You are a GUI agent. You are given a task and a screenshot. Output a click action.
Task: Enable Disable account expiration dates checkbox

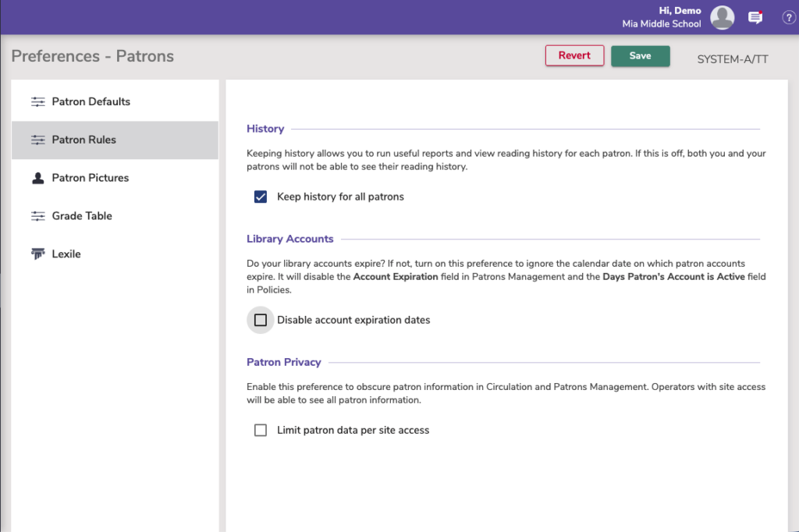pyautogui.click(x=261, y=320)
